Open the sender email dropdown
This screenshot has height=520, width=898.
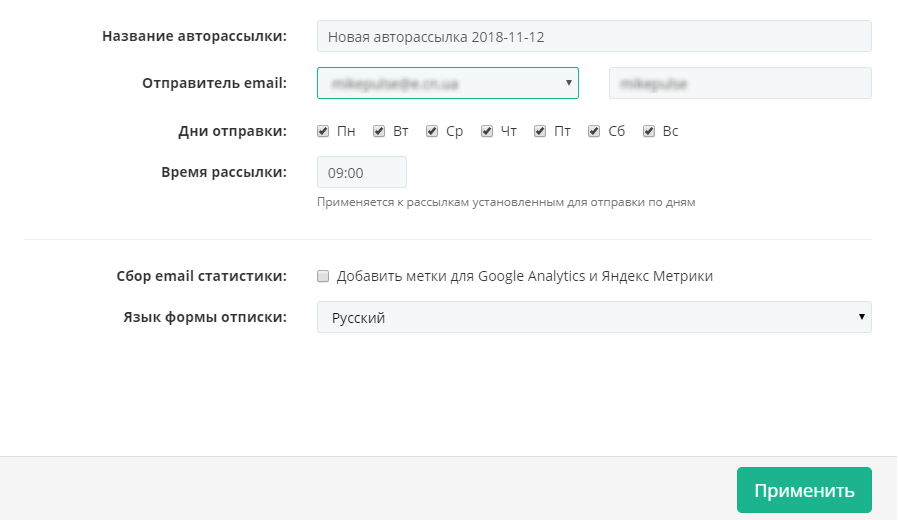point(447,83)
